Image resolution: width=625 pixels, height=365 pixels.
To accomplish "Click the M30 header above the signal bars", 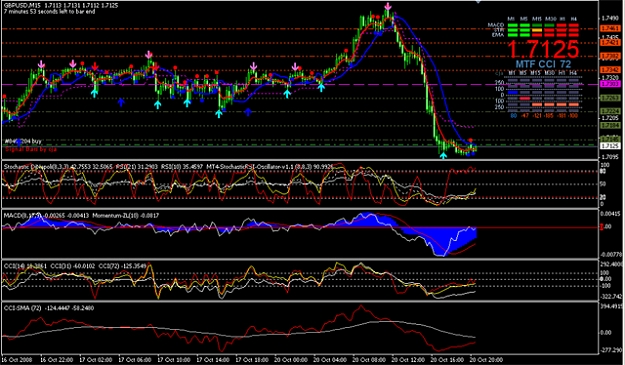I will click(x=550, y=19).
